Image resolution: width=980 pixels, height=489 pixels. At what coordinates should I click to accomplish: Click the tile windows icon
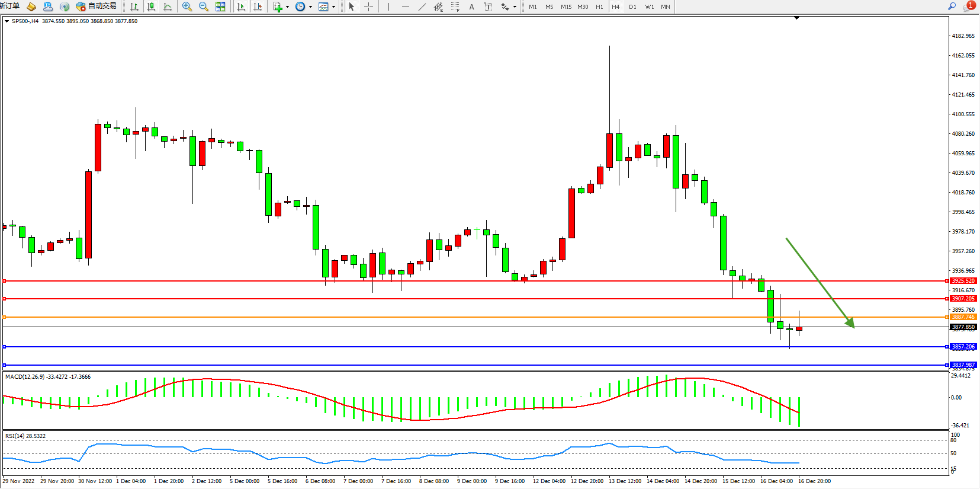(x=220, y=7)
